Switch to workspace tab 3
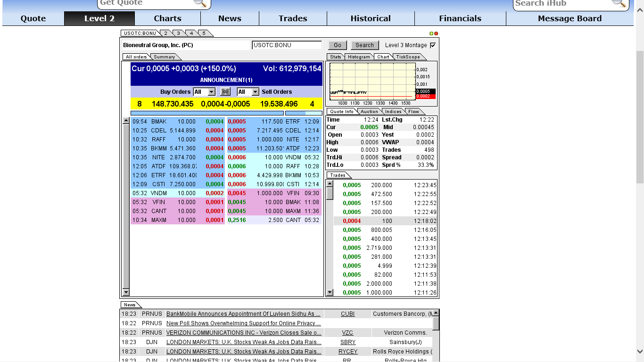The height and width of the screenshot is (362, 644). pos(179,33)
